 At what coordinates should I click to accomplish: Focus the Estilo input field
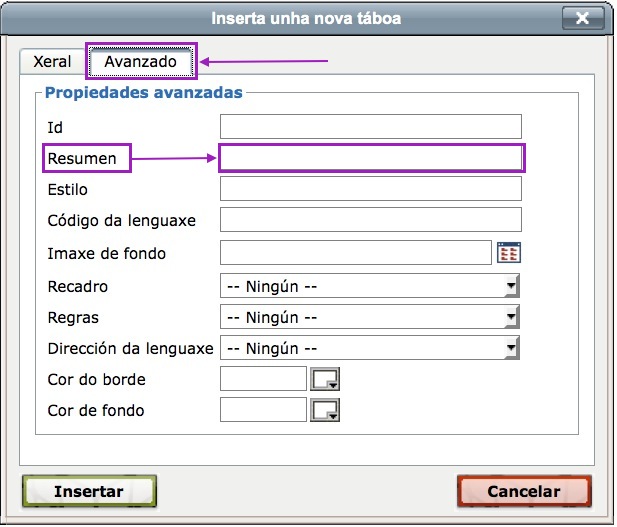[372, 189]
